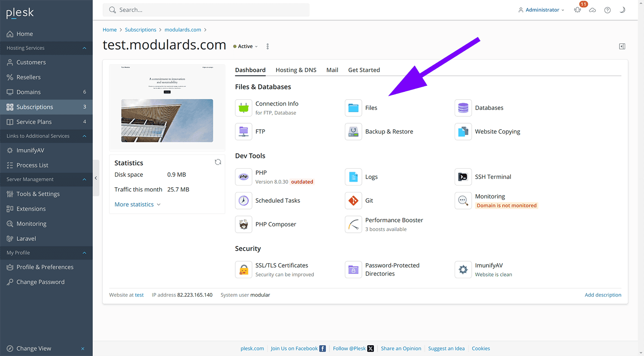Collapse the Server Management section
The width and height of the screenshot is (644, 356).
(84, 180)
